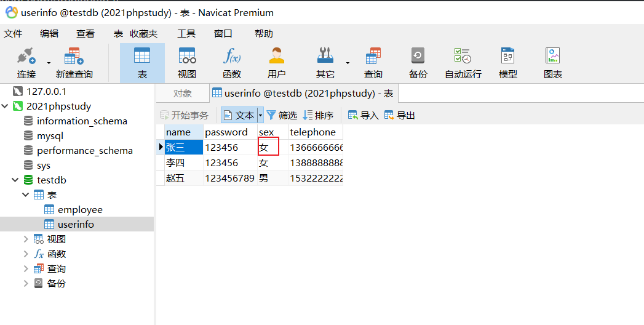The image size is (644, 325).
Task: Open the 视图 toolbar button
Action: pyautogui.click(x=187, y=63)
